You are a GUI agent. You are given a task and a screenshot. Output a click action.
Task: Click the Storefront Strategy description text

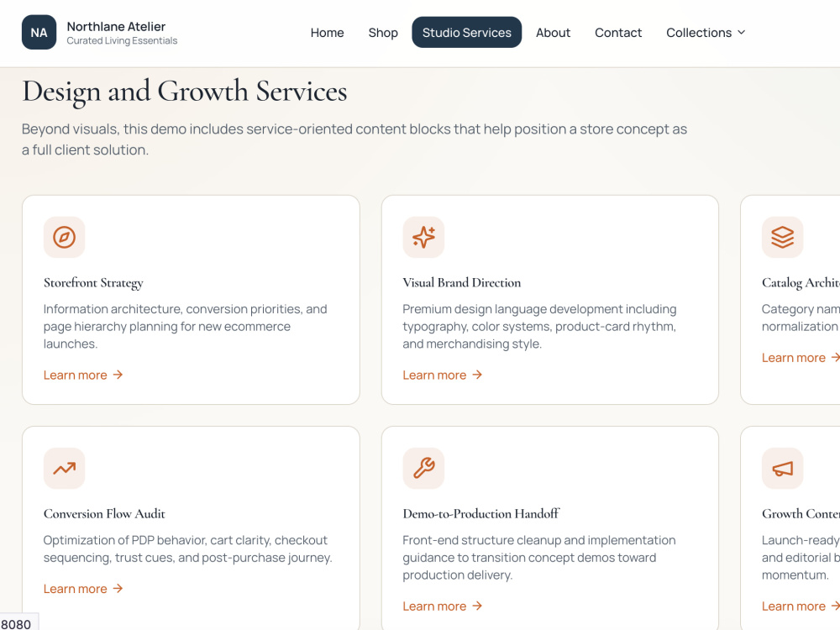click(186, 326)
